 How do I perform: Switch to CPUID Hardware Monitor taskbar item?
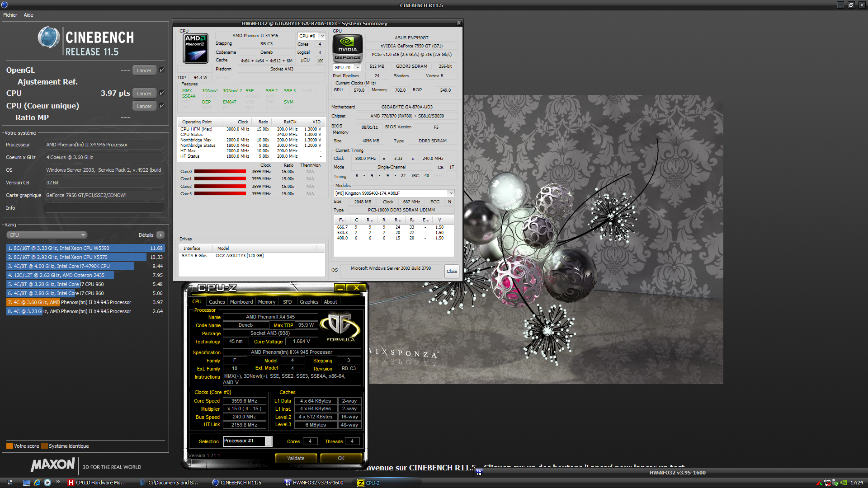pyautogui.click(x=97, y=483)
